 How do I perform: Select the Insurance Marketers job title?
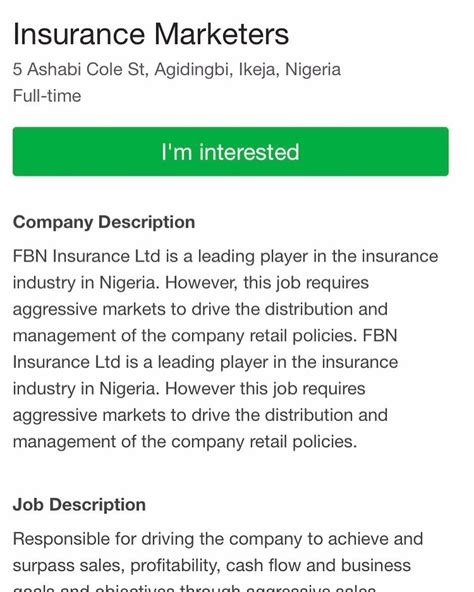point(151,34)
